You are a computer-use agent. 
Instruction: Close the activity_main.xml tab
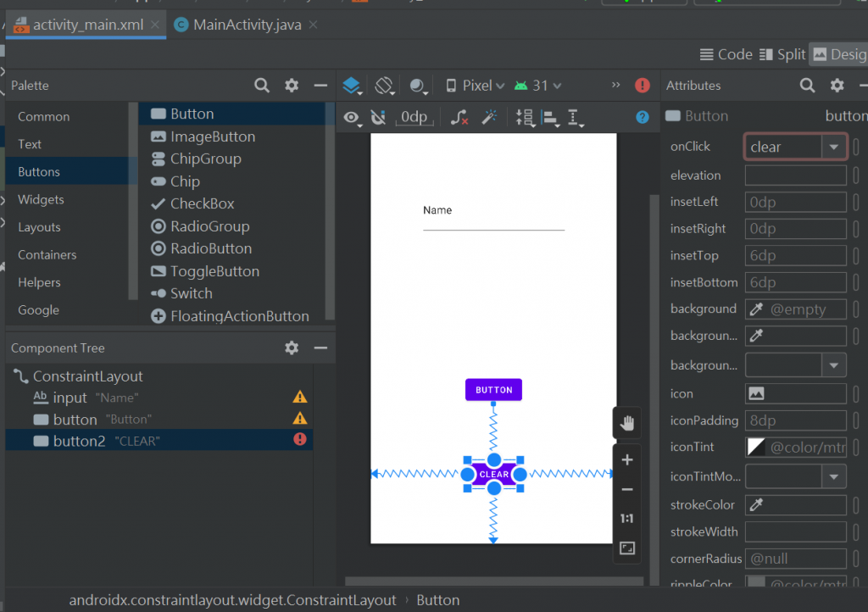tap(156, 25)
